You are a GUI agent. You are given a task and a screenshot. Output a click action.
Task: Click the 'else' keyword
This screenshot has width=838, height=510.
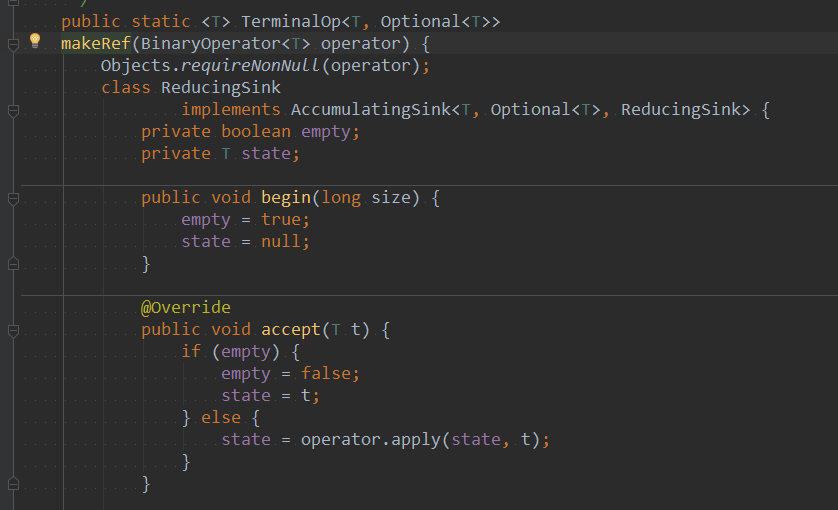coord(221,418)
